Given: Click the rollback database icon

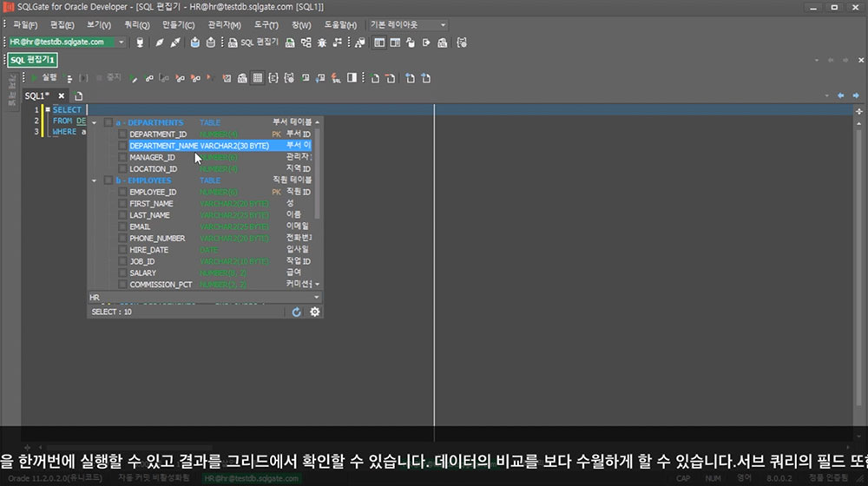Looking at the screenshot, I should (210, 43).
